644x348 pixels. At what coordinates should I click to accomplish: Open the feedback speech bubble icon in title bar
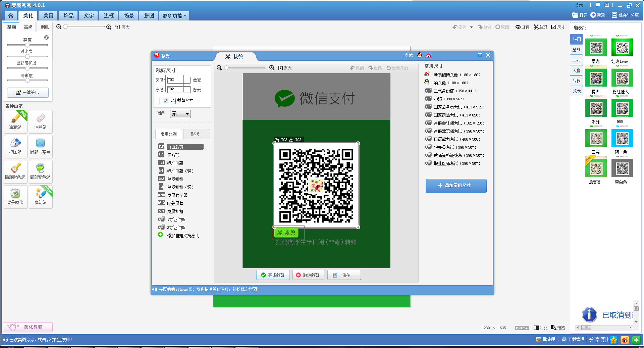pyautogui.click(x=598, y=5)
